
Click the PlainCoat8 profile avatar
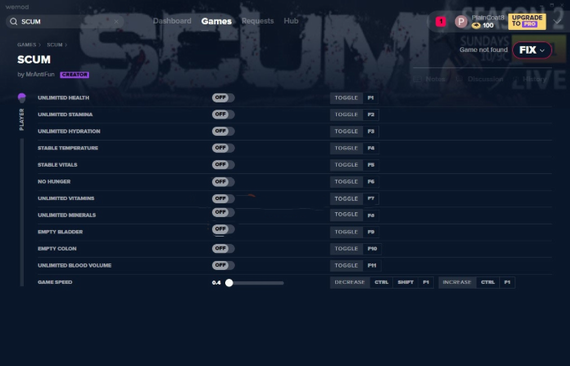click(x=461, y=22)
